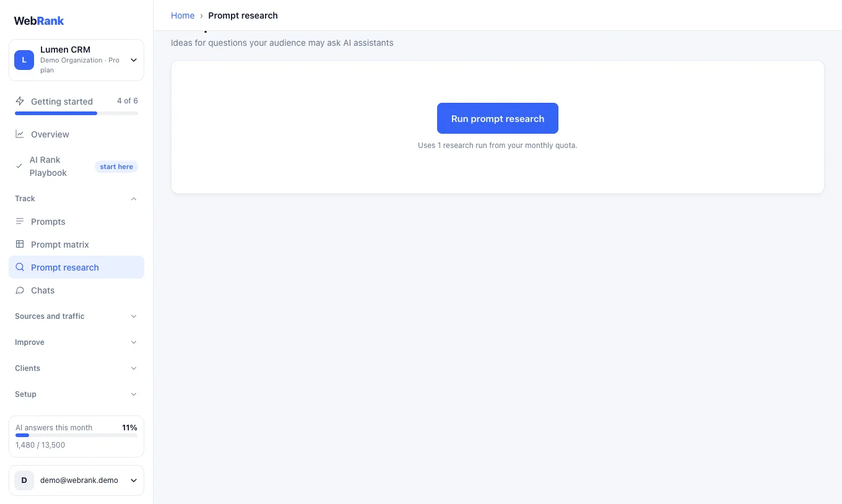Go to Overview page
This screenshot has height=504, width=842.
pyautogui.click(x=76, y=134)
